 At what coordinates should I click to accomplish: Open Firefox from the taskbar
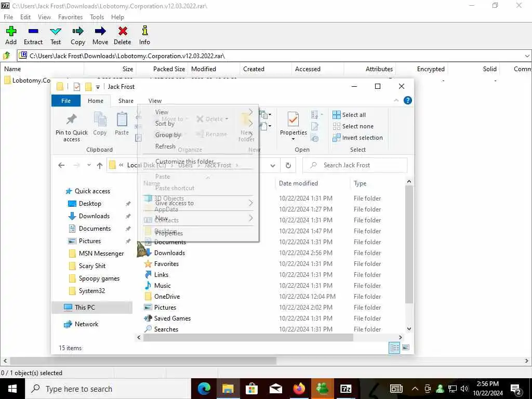pos(299,389)
